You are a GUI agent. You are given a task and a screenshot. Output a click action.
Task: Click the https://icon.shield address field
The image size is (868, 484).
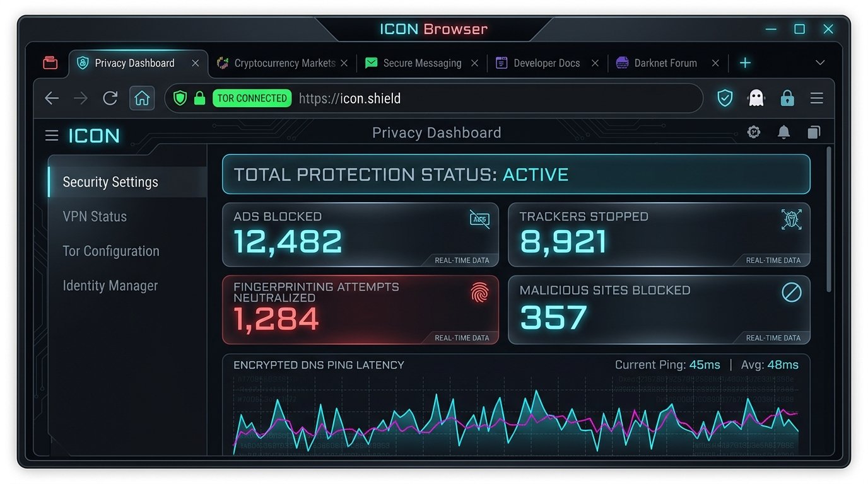coord(434,98)
